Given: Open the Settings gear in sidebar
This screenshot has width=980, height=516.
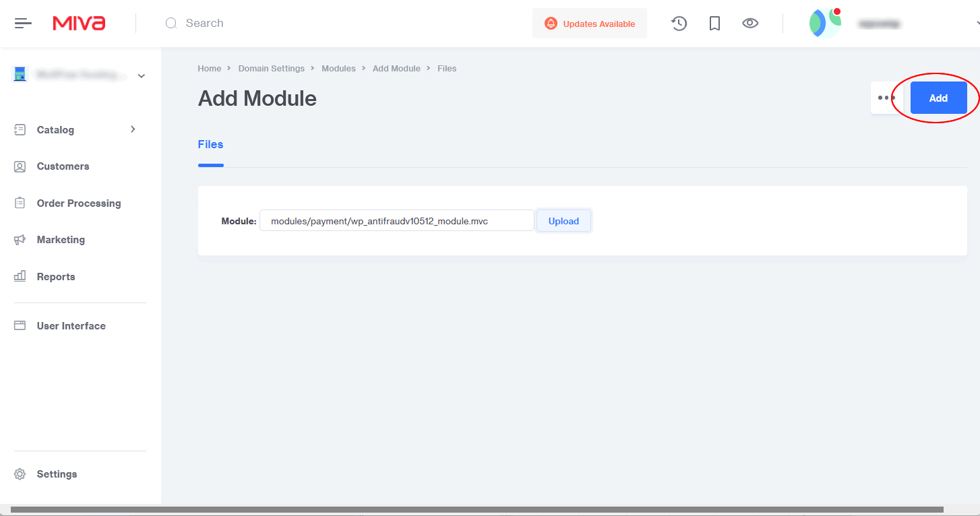Looking at the screenshot, I should point(57,474).
